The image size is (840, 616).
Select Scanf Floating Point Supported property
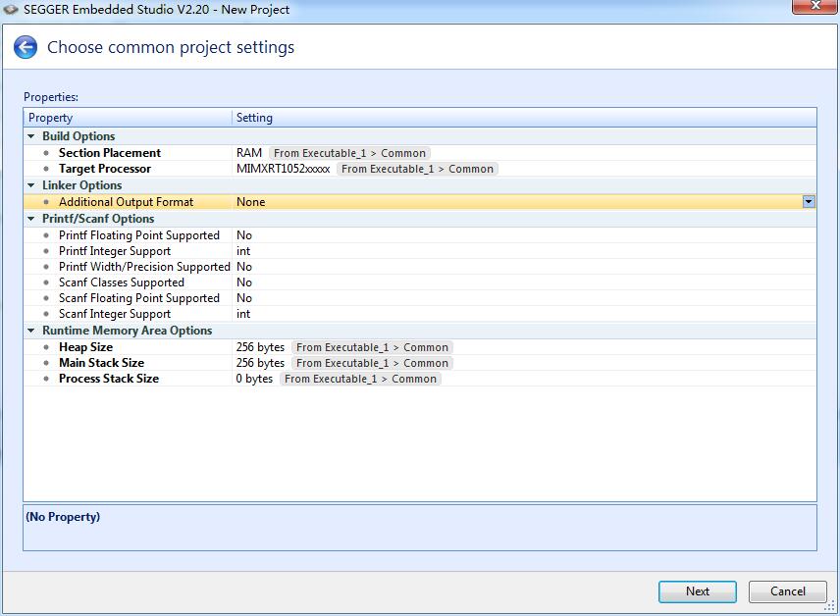[x=139, y=298]
